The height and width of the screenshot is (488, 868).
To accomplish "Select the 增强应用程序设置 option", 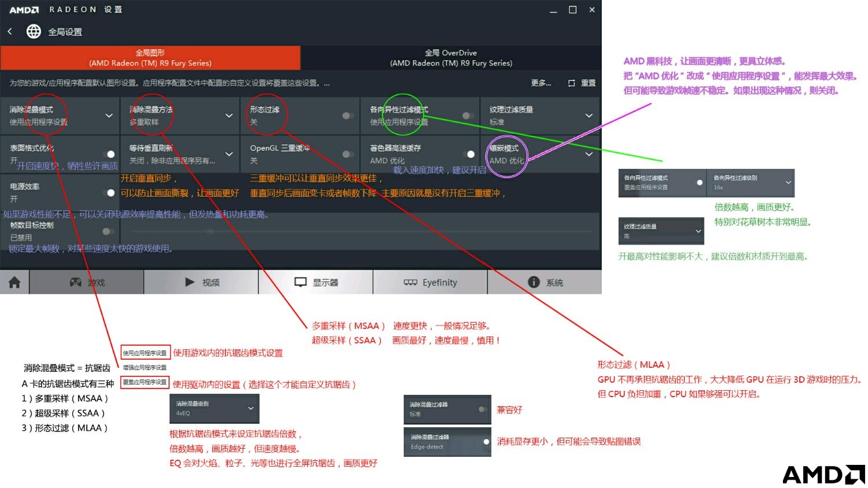I will point(145,368).
